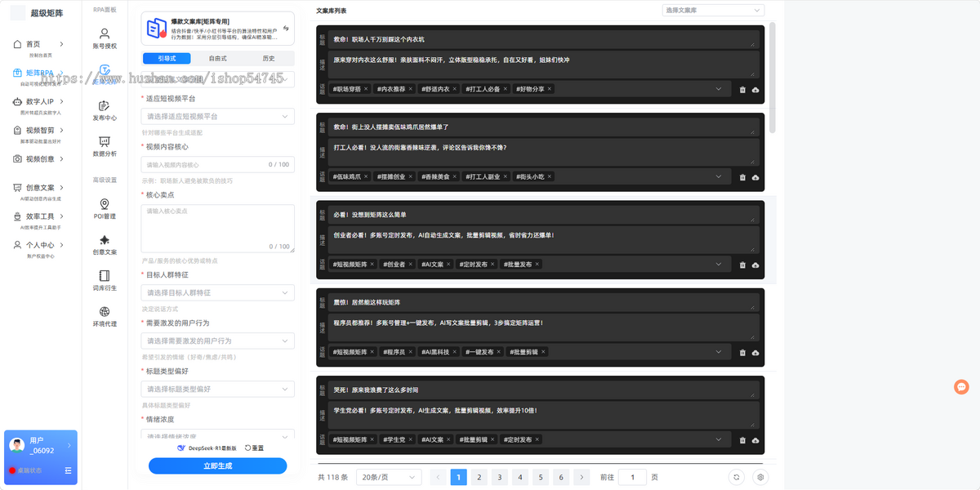The width and height of the screenshot is (980, 490).
Task: Open 发布中心 panel icon
Action: coord(105,110)
